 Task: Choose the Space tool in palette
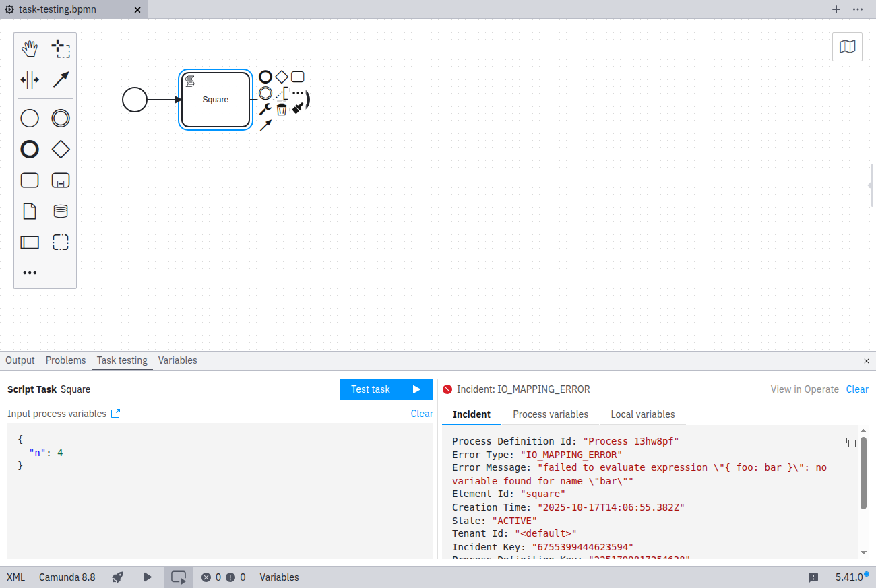[x=30, y=80]
